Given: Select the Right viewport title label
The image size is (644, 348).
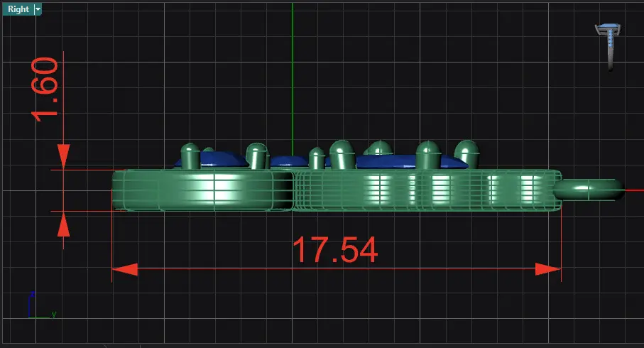Looking at the screenshot, I should click(18, 9).
